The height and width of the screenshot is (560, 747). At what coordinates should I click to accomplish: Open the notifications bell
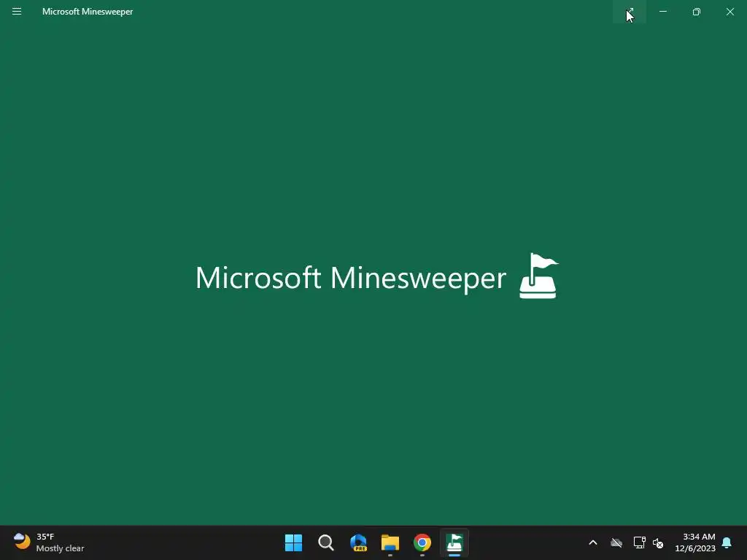[727, 542]
